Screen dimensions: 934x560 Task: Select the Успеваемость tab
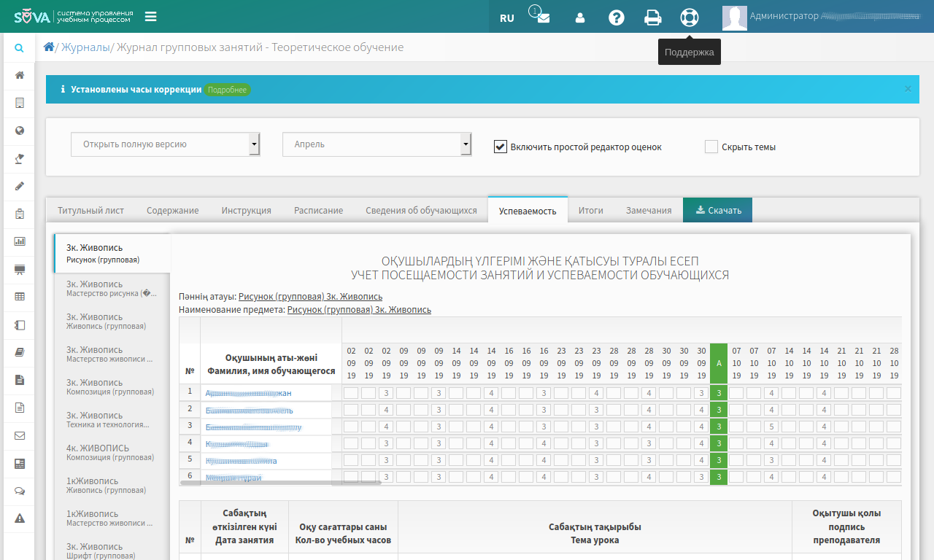tap(528, 210)
